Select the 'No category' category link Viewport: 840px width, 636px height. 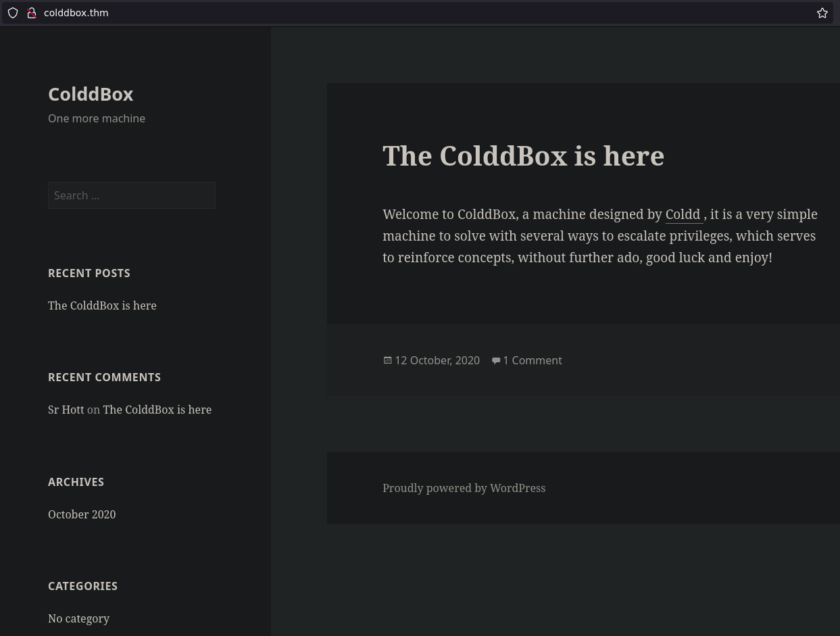78,618
